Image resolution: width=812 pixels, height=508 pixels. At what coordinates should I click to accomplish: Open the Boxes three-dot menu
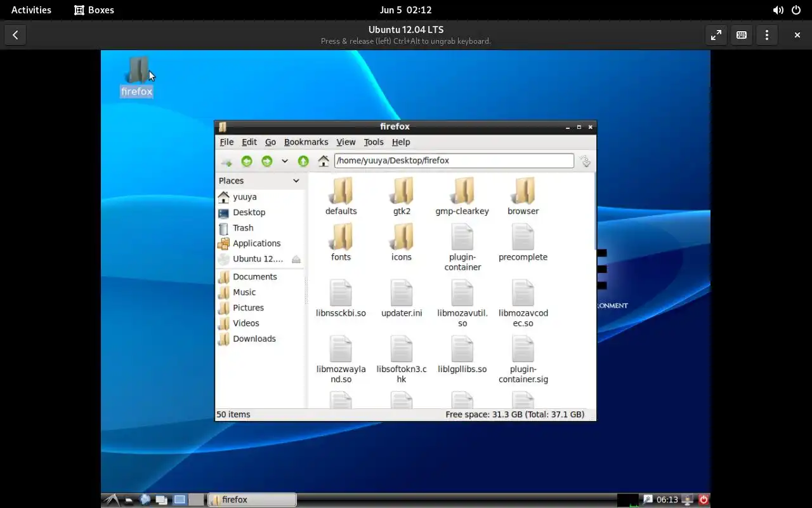[767, 35]
